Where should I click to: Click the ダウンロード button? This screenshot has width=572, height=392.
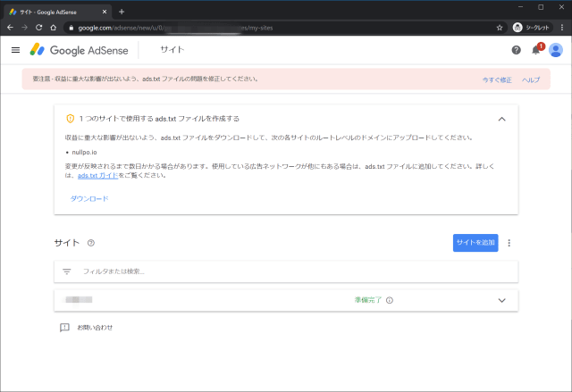(x=89, y=198)
